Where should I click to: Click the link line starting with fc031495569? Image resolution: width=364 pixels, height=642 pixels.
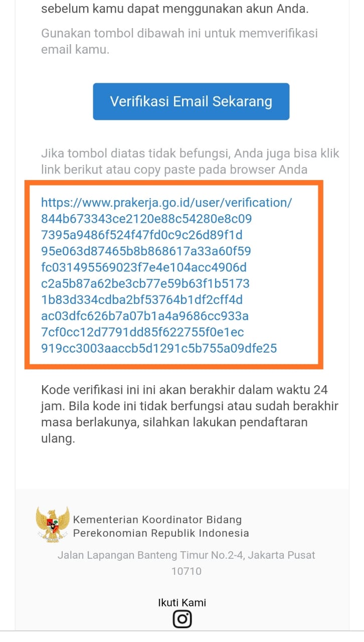click(x=144, y=267)
